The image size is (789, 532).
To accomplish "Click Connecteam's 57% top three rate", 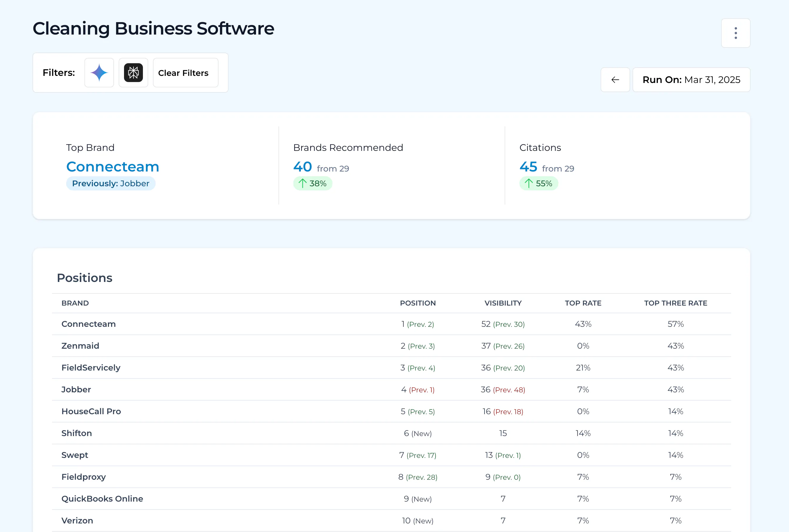I will pyautogui.click(x=676, y=324).
